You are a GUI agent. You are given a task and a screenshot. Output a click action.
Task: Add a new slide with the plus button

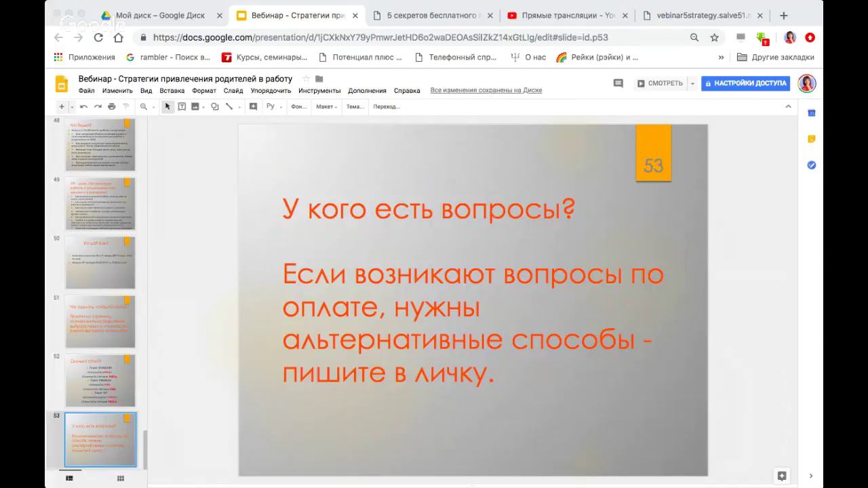[x=62, y=106]
